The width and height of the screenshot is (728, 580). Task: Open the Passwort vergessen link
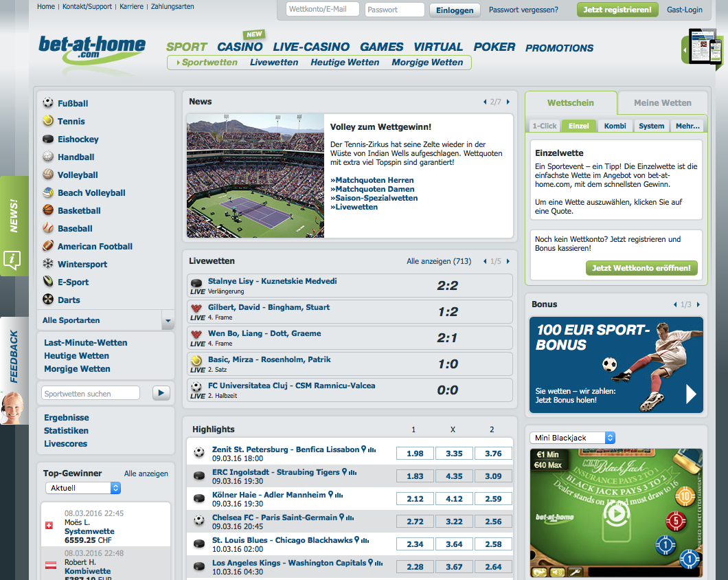(523, 10)
